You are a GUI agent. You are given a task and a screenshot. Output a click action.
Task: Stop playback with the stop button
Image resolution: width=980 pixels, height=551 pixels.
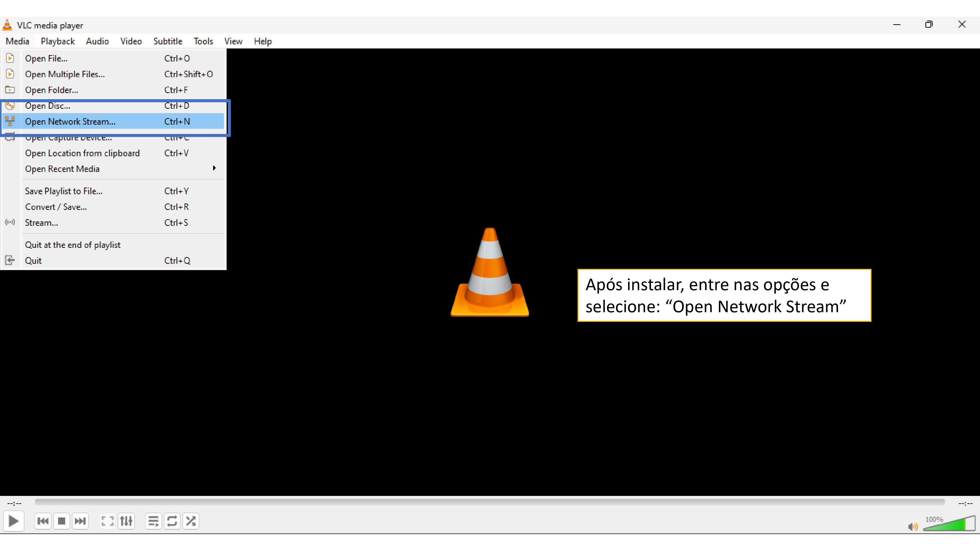click(62, 521)
